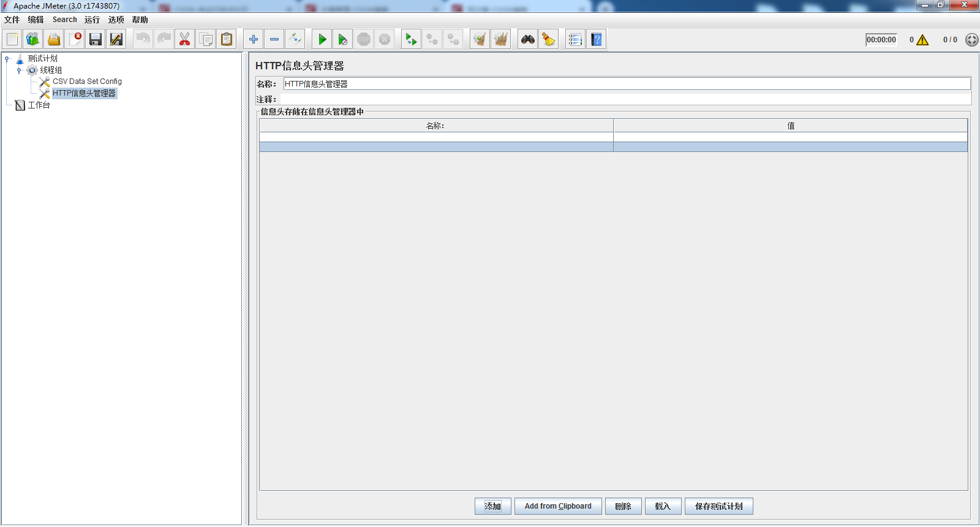Click the Shutdown test icon

tap(385, 39)
